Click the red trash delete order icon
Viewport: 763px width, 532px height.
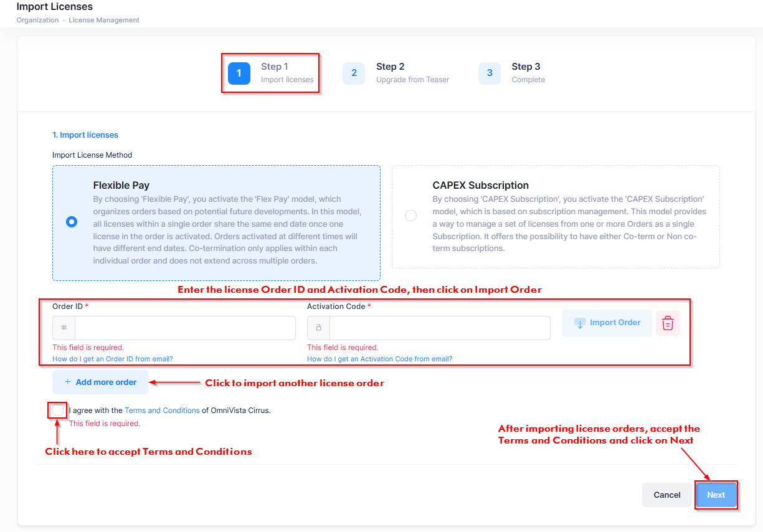click(668, 323)
